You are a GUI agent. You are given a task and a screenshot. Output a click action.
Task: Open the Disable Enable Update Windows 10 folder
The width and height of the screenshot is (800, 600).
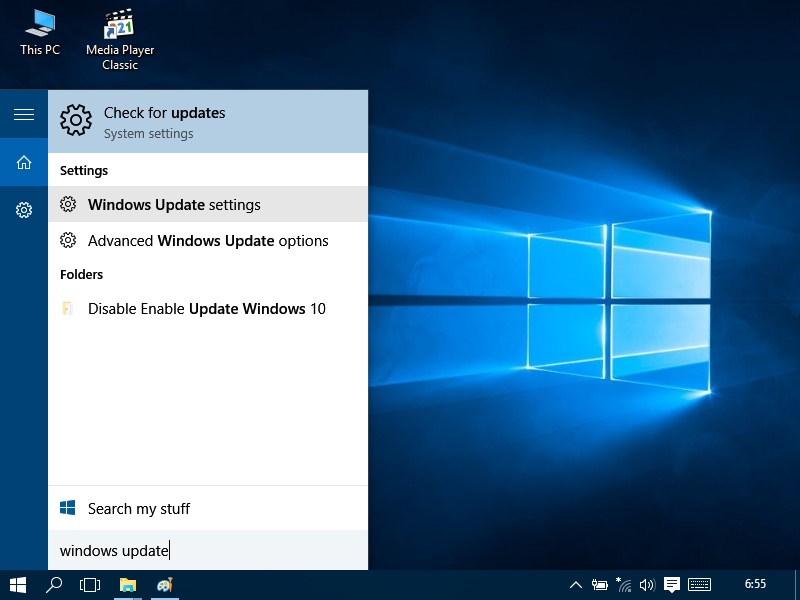(x=206, y=309)
